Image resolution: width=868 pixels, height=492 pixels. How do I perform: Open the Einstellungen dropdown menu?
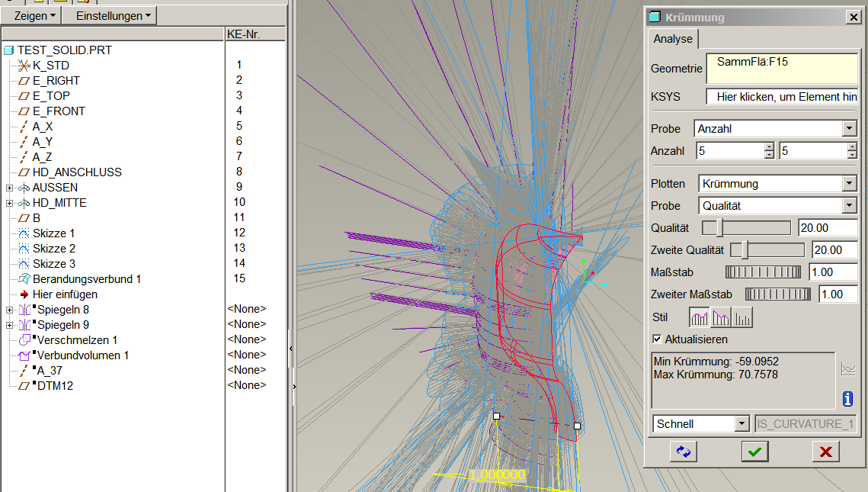[x=110, y=15]
